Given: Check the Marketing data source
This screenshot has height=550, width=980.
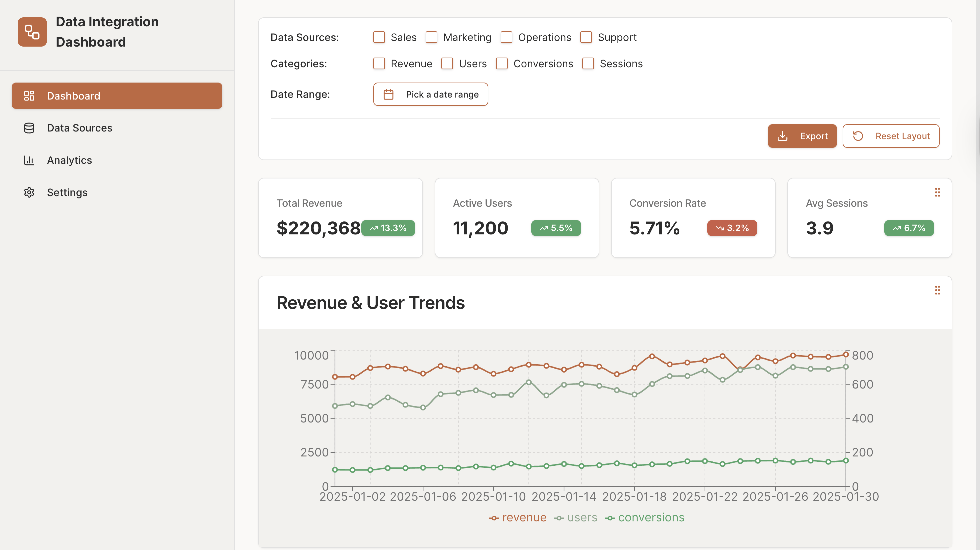Looking at the screenshot, I should (x=431, y=37).
